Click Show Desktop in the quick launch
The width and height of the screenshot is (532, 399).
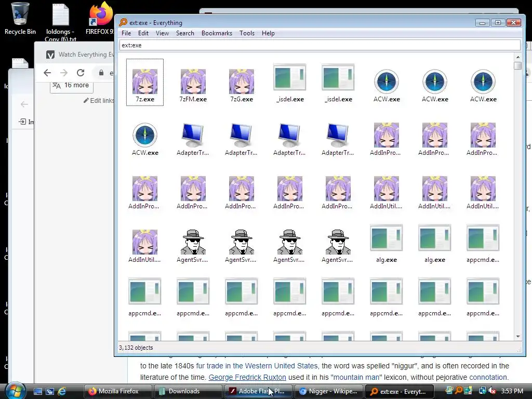(37, 391)
